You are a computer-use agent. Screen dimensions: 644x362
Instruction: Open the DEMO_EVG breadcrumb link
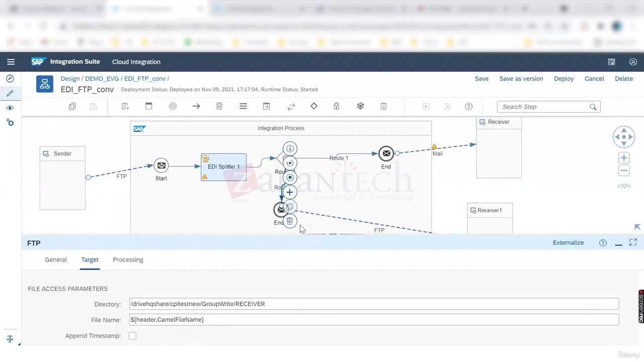(x=102, y=78)
